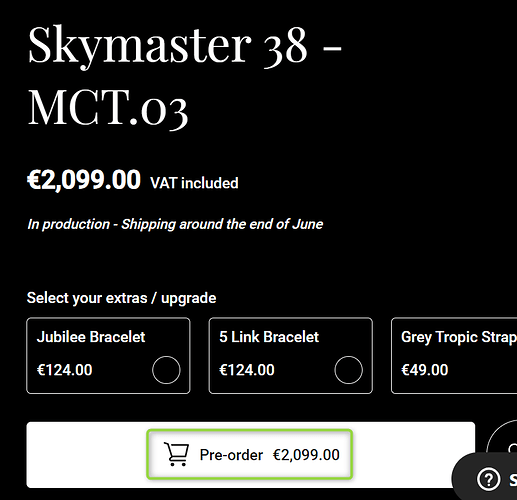Viewport: 517px width, 500px height.
Task: Click the In production shipping notice
Action: tap(175, 224)
